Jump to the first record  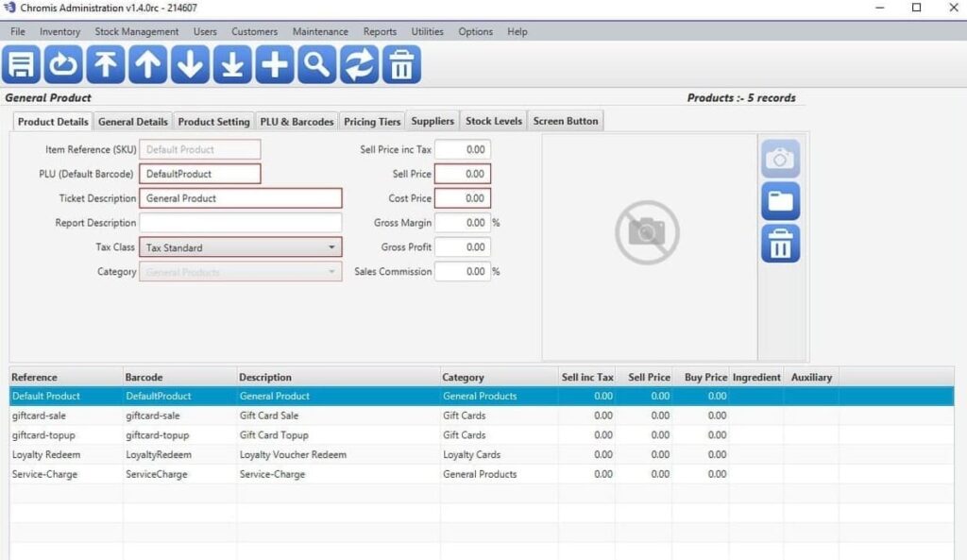click(105, 65)
